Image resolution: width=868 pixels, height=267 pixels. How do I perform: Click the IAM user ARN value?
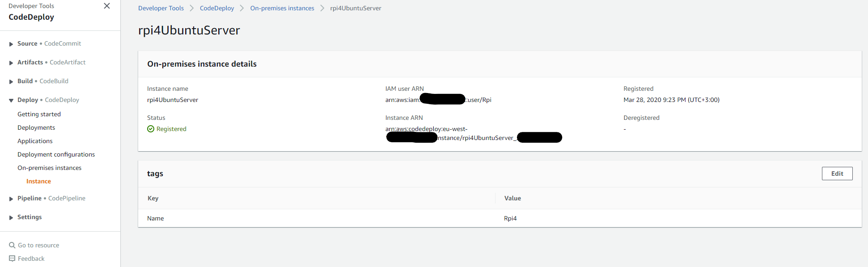click(x=438, y=100)
